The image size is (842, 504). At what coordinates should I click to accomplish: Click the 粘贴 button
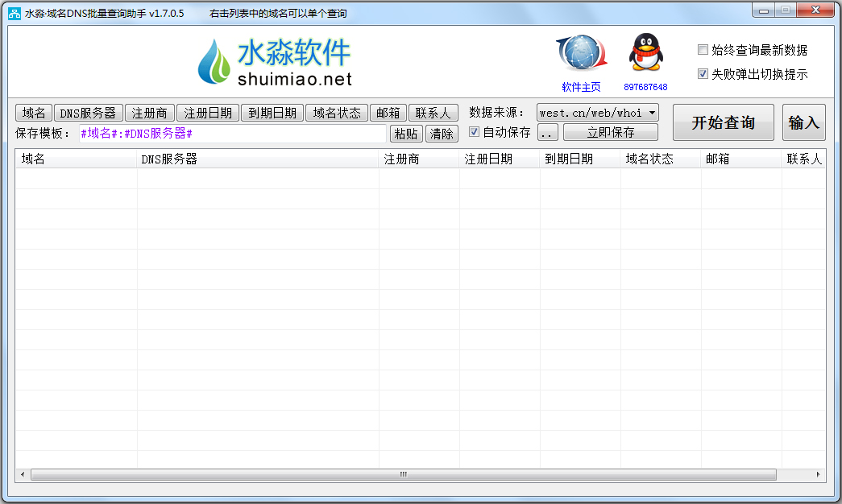pos(406,134)
